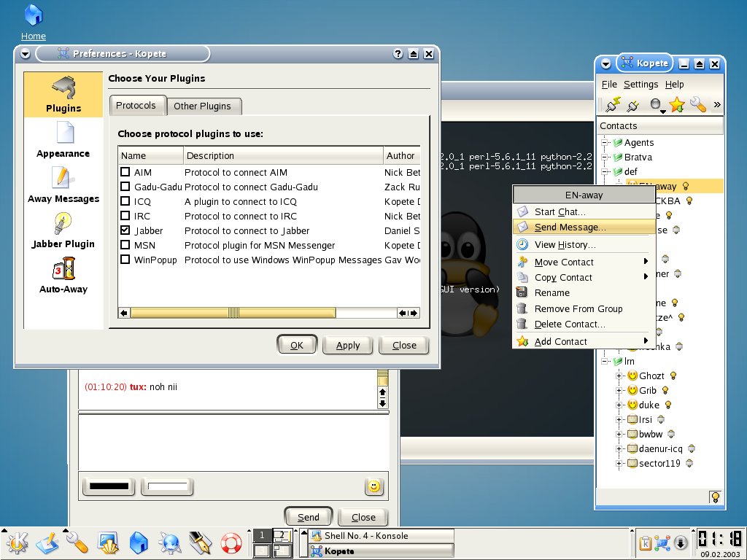This screenshot has height=560, width=747.
Task: Click the Close button in chat window
Action: pos(363,517)
